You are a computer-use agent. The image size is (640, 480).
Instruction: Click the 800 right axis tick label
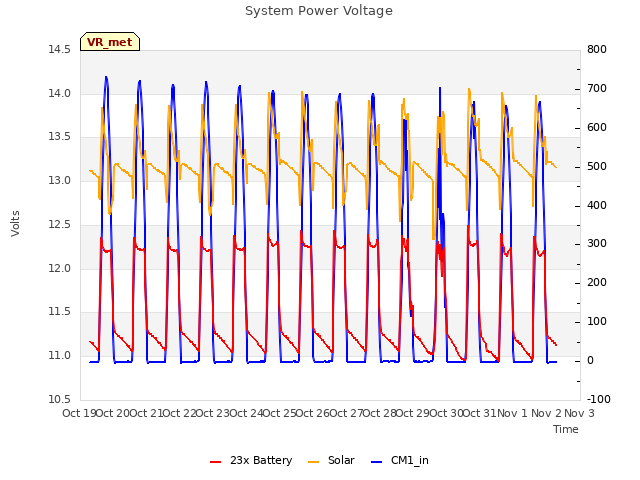click(x=597, y=49)
